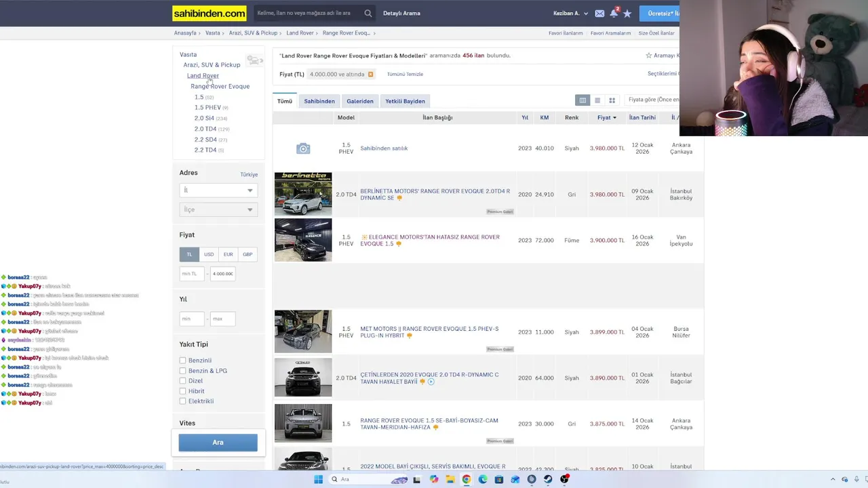Sort by the Fiyat column header
The image size is (868, 488).
[607, 118]
